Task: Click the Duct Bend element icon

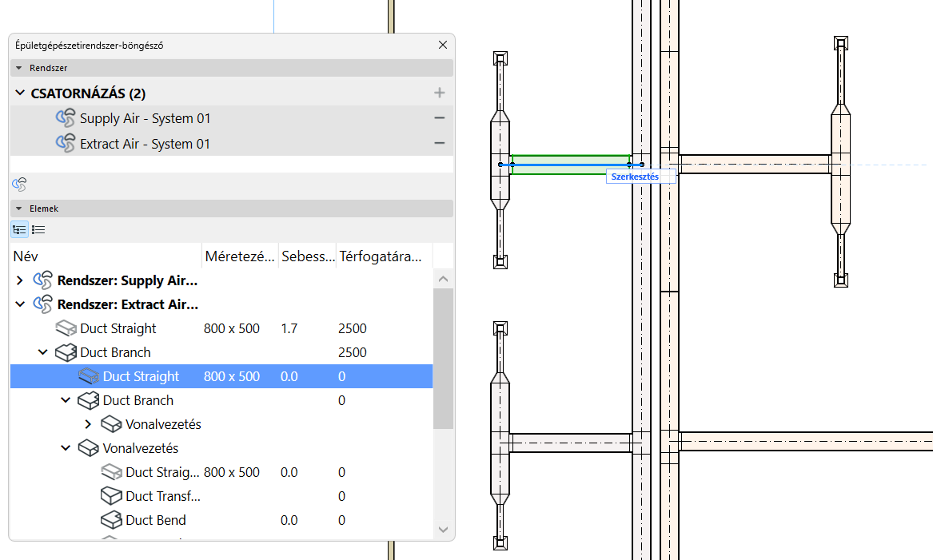Action: (x=111, y=520)
